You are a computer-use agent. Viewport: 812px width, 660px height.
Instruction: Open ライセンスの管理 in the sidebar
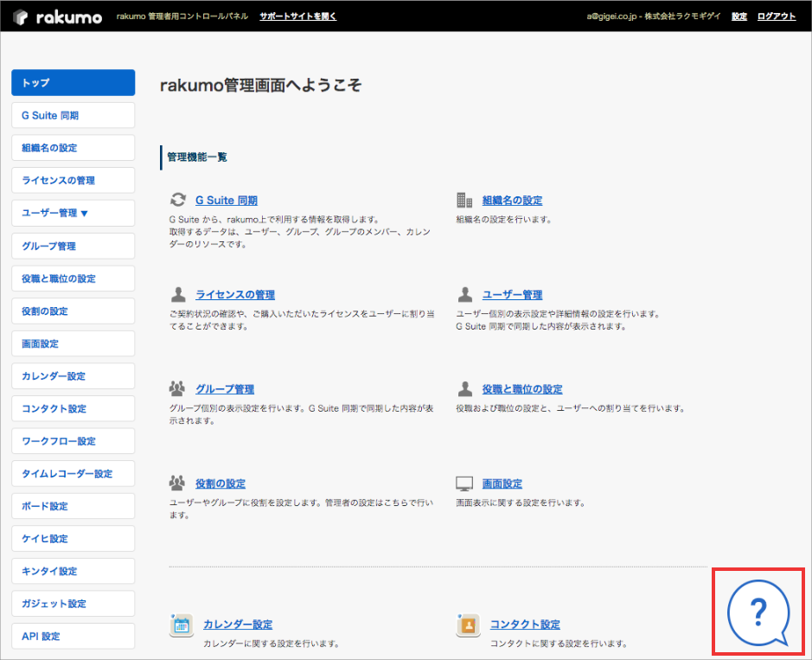[x=73, y=180]
